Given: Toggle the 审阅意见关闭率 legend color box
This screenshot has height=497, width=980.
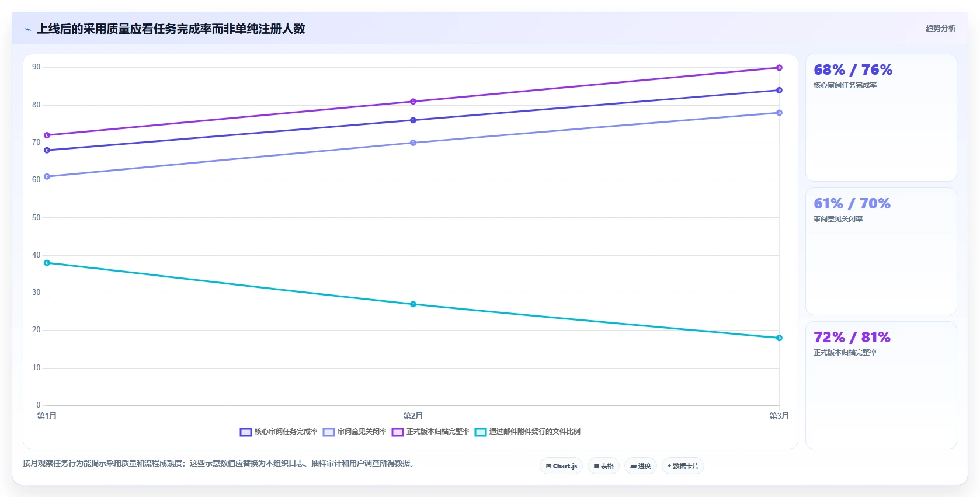Looking at the screenshot, I should pyautogui.click(x=329, y=432).
